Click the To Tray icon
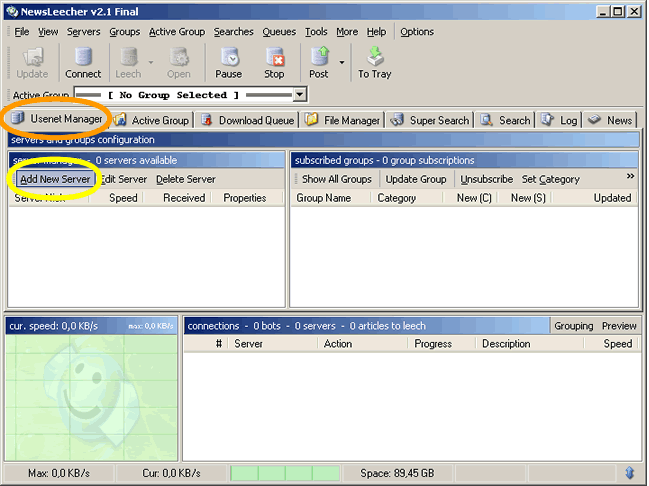 375,57
